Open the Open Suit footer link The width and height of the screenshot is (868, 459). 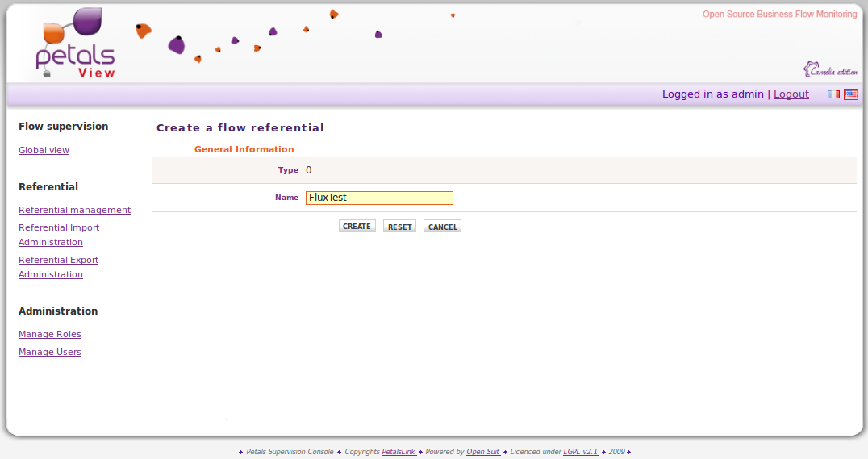point(483,452)
